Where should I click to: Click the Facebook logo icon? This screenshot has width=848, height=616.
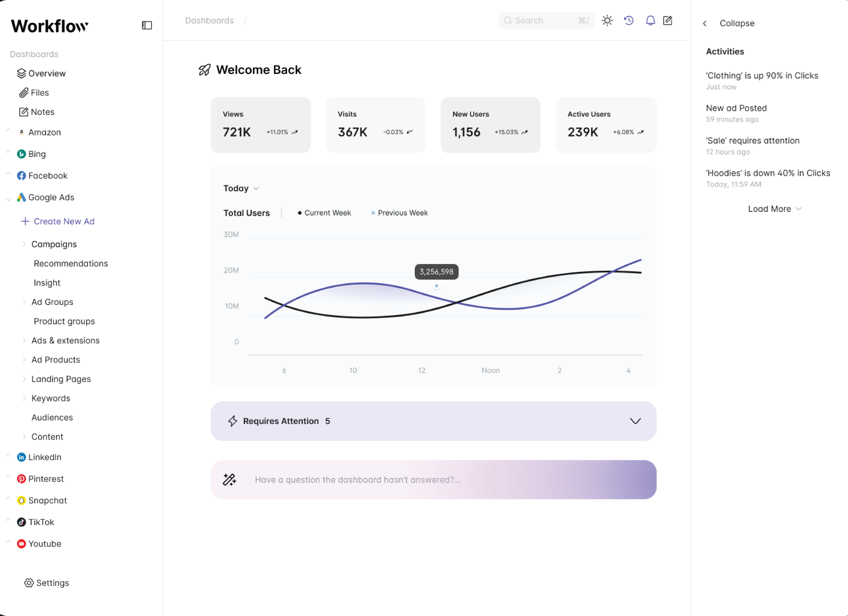click(x=21, y=176)
